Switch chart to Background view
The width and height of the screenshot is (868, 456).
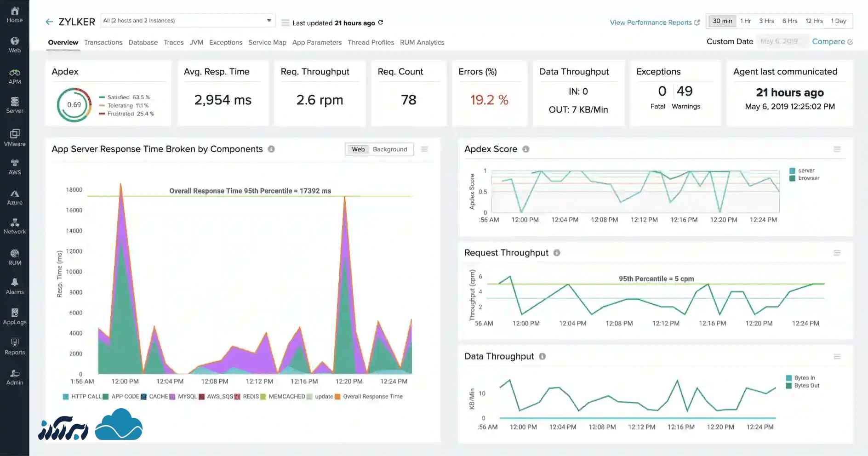coord(389,149)
